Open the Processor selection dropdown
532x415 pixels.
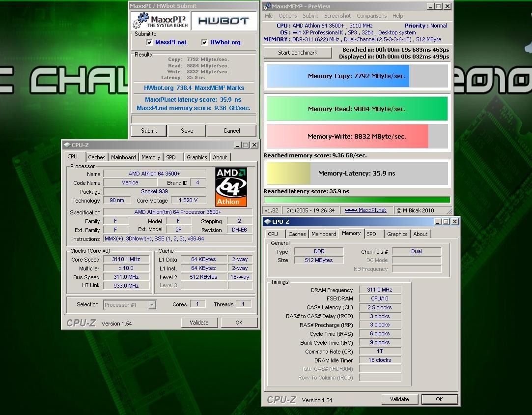pyautogui.click(x=152, y=305)
